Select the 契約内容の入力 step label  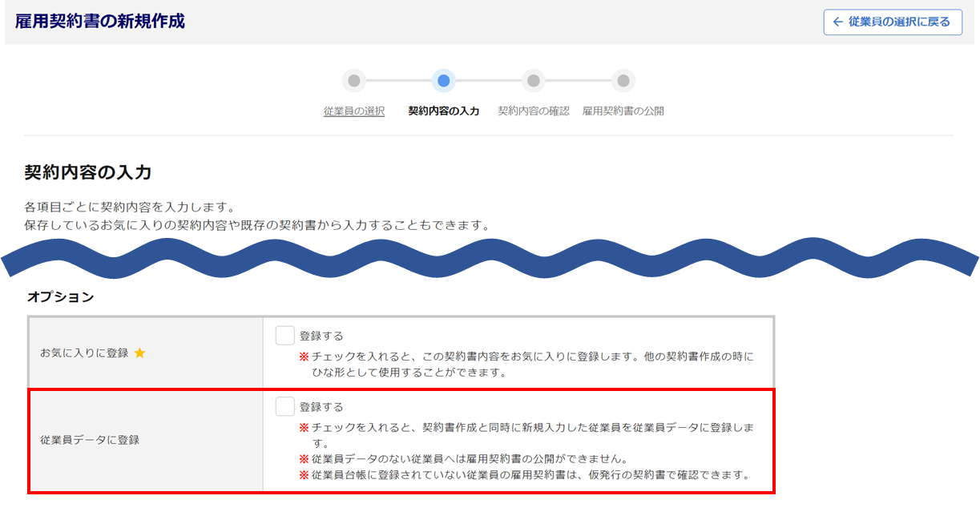click(x=444, y=111)
